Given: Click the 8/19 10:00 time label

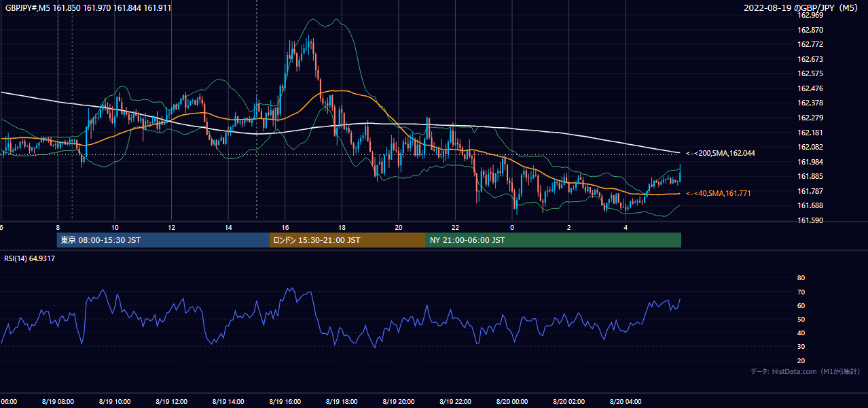Looking at the screenshot, I should (x=114, y=402).
